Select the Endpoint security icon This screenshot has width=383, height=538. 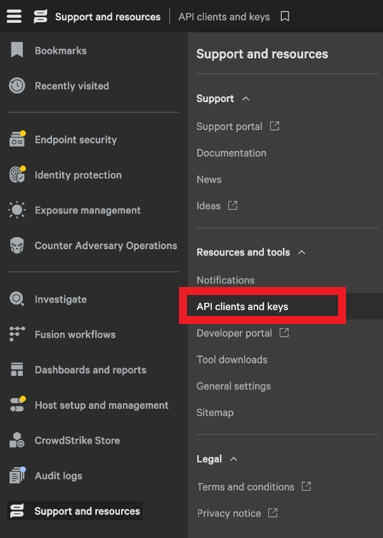click(18, 139)
